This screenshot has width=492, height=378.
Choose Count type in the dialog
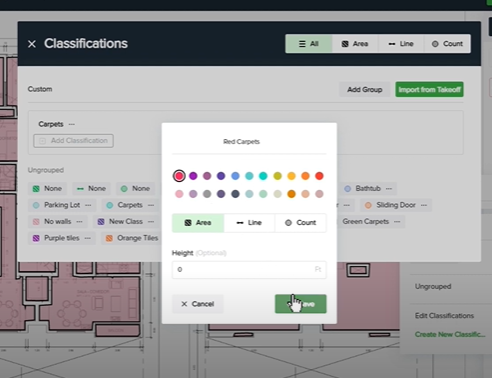pos(301,223)
